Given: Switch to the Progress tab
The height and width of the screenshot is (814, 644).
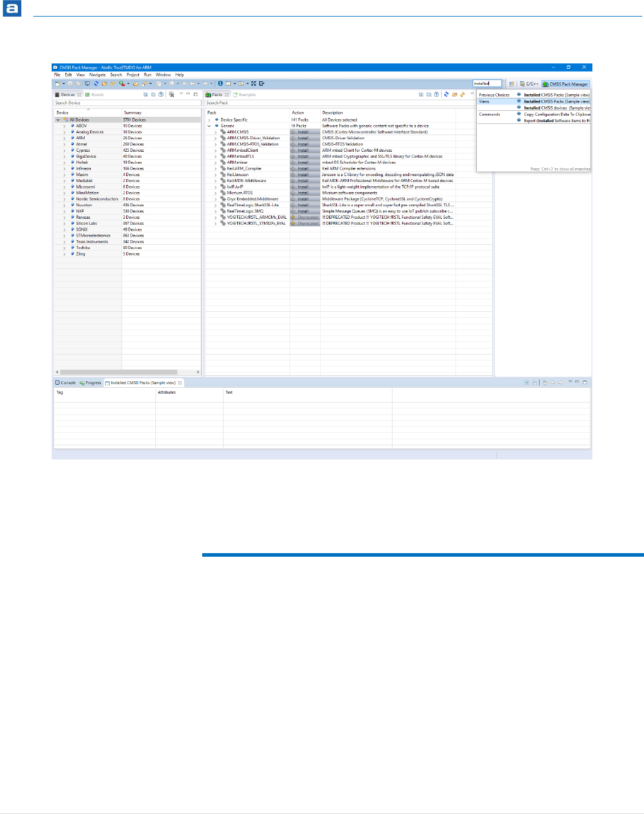Looking at the screenshot, I should point(91,383).
